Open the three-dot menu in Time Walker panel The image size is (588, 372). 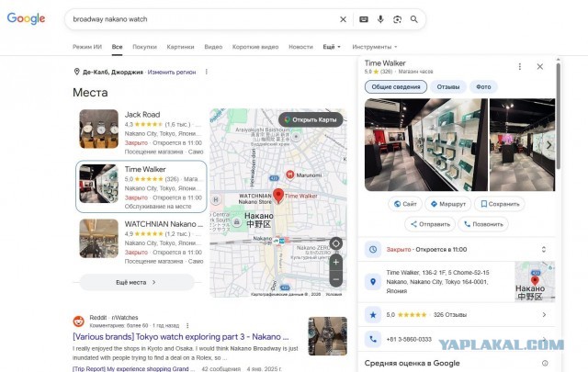pos(519,66)
